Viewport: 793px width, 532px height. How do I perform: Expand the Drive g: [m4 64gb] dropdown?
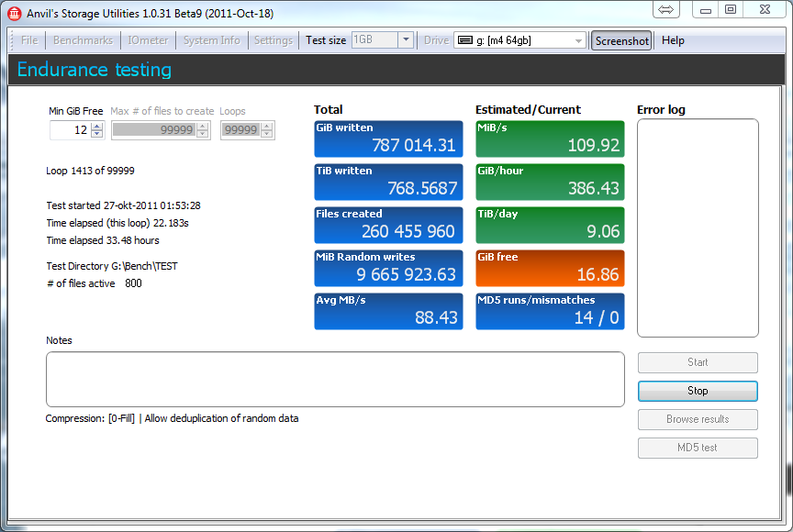click(578, 41)
